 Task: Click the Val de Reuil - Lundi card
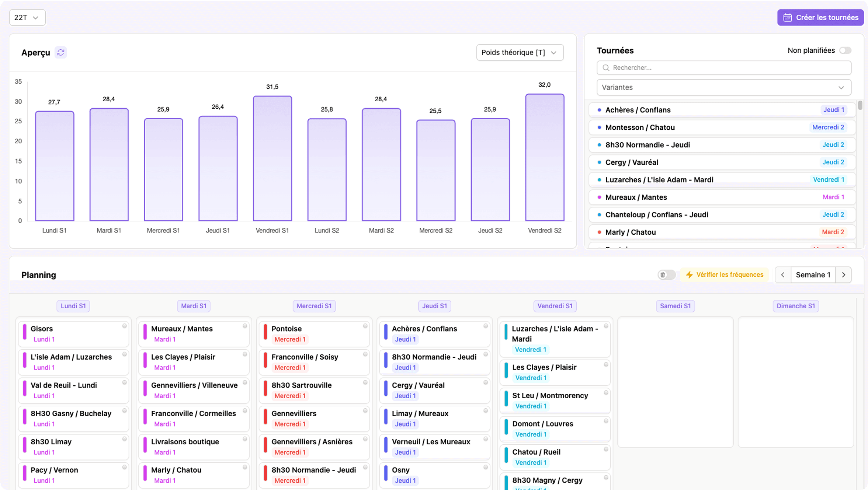[73, 391]
